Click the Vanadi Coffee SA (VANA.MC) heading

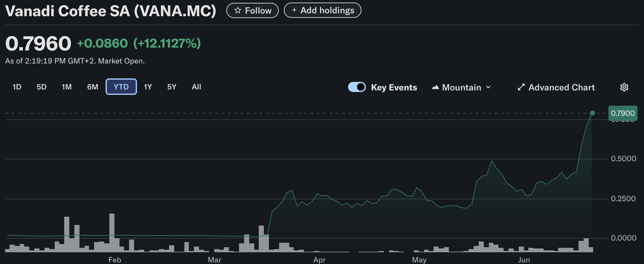click(111, 11)
